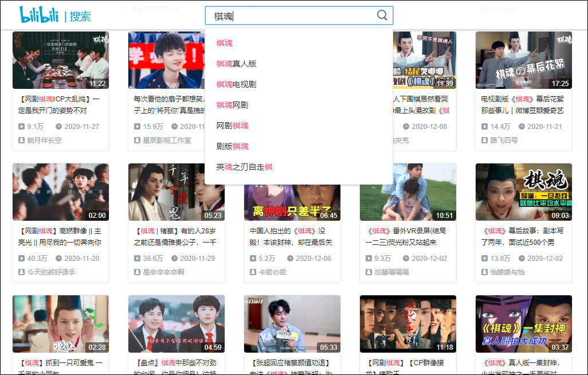The image size is (588, 375).
Task: Open uploader 今天的砖好烫手
Action: click(51, 272)
